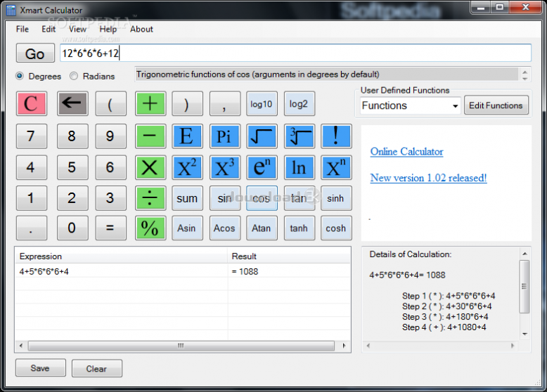Viewport: 547px width, 392px height.
Task: Open the View menu
Action: (77, 30)
